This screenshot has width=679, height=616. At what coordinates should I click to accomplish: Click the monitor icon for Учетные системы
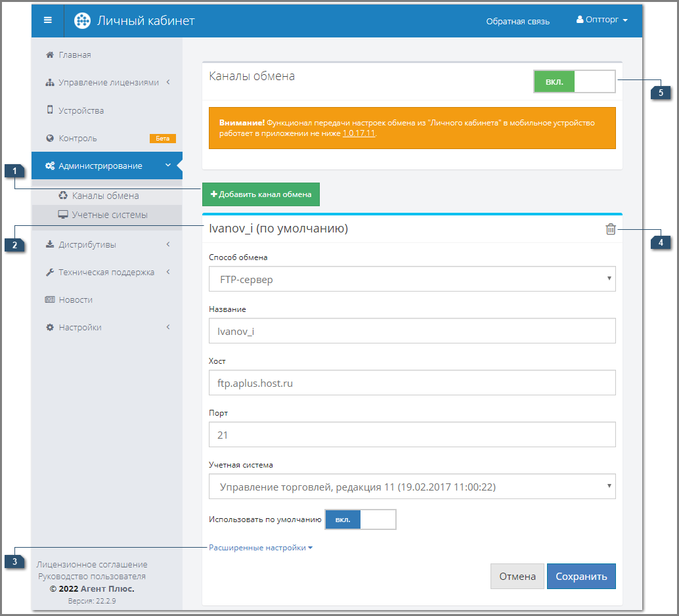pos(63,215)
